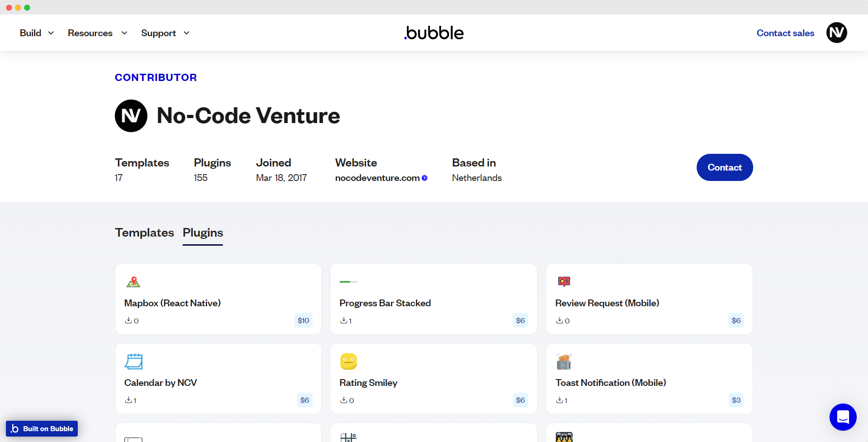Click the No-Code Venture contributor avatar
The image size is (868, 442).
tap(131, 115)
